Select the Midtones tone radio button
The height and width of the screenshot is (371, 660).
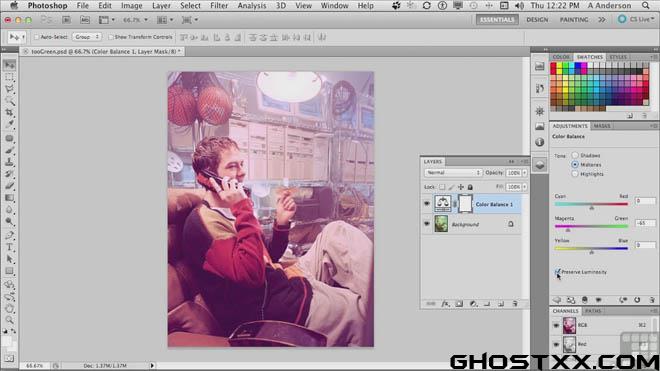pyautogui.click(x=575, y=164)
